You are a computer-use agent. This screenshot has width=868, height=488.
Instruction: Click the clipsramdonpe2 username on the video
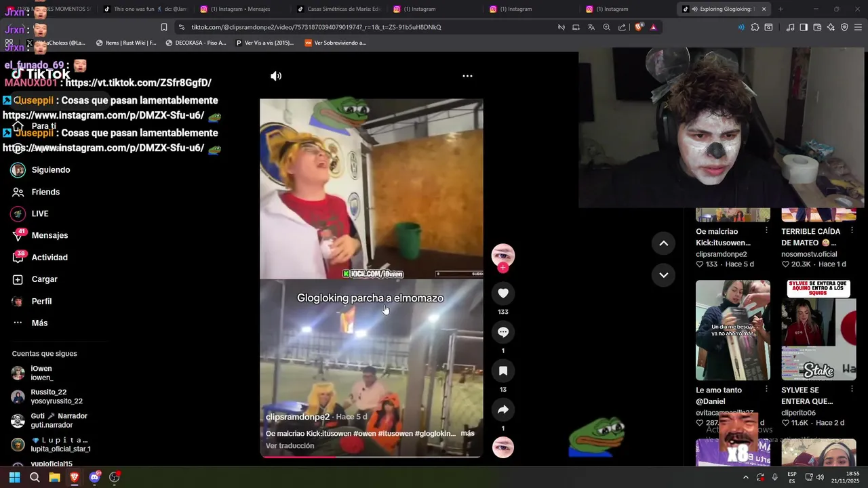(298, 417)
